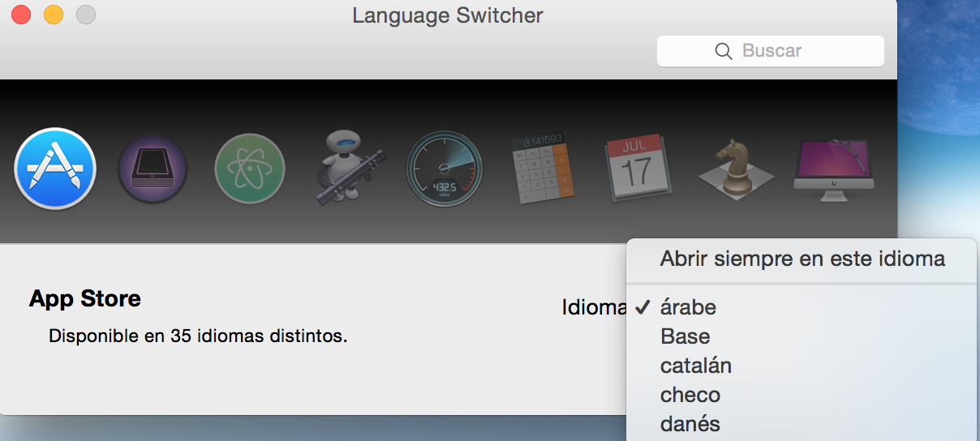The width and height of the screenshot is (980, 441).
Task: Click the Buscar search field
Action: click(x=770, y=51)
